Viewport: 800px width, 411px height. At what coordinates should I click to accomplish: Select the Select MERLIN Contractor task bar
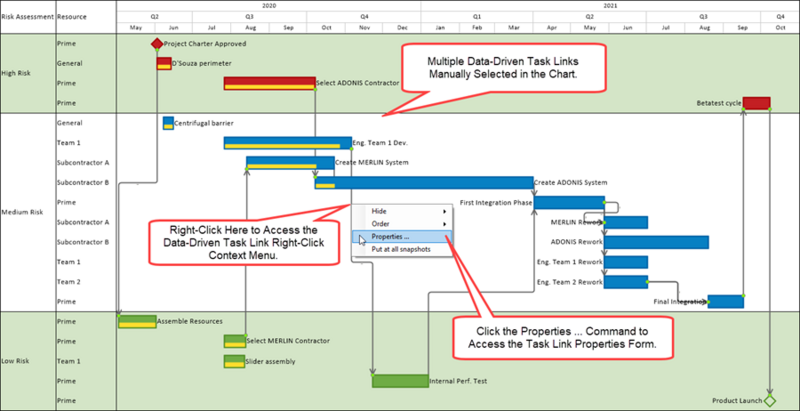pos(235,341)
